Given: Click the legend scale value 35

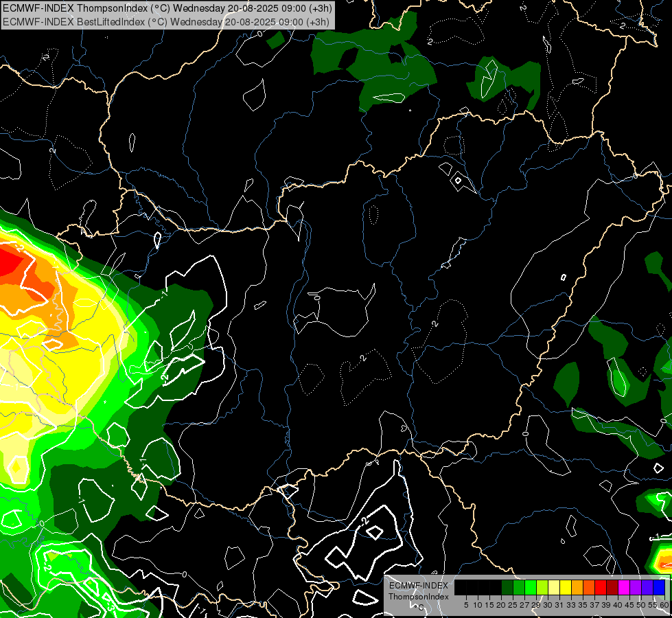Looking at the screenshot, I should click(x=583, y=605).
